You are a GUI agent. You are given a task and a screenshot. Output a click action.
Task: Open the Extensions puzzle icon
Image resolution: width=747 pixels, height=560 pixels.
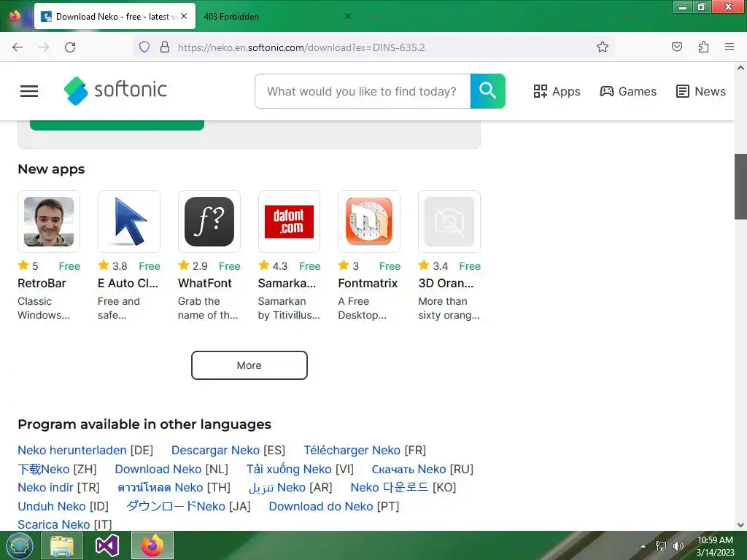click(703, 47)
